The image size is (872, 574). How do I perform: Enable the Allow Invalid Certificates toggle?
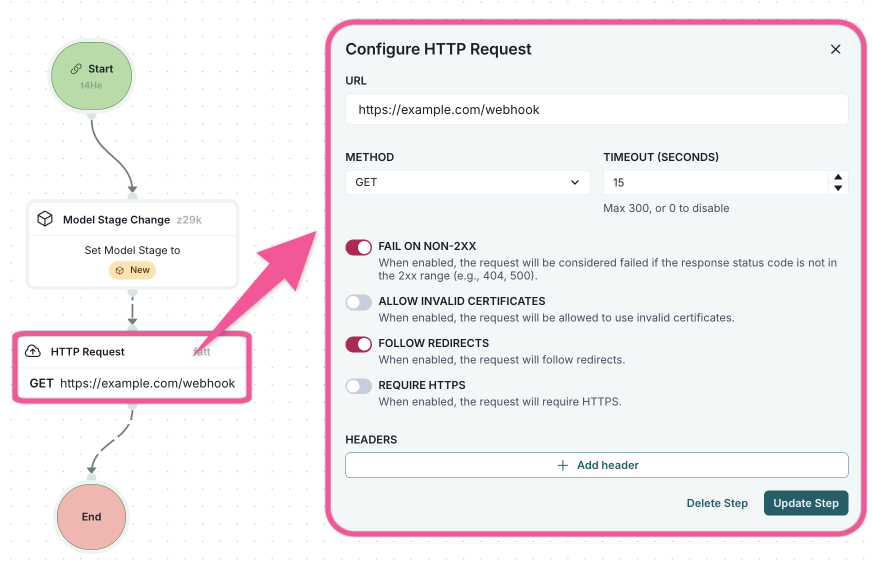(x=358, y=302)
